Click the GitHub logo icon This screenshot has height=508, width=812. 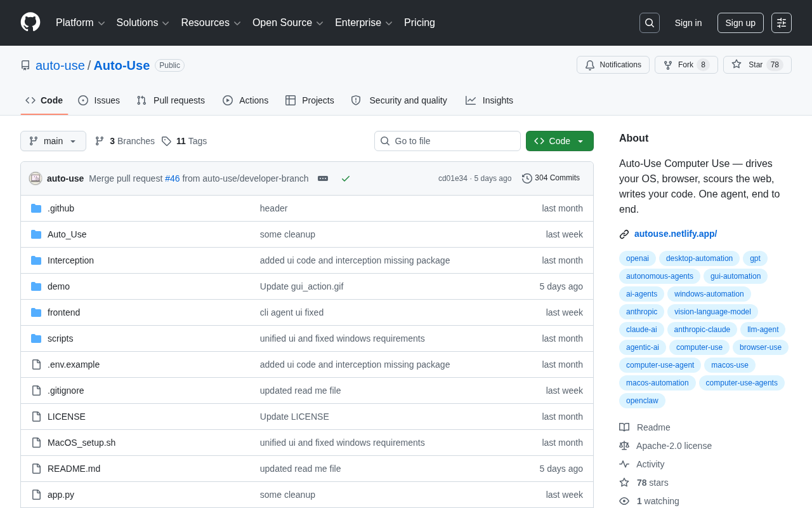point(30,22)
